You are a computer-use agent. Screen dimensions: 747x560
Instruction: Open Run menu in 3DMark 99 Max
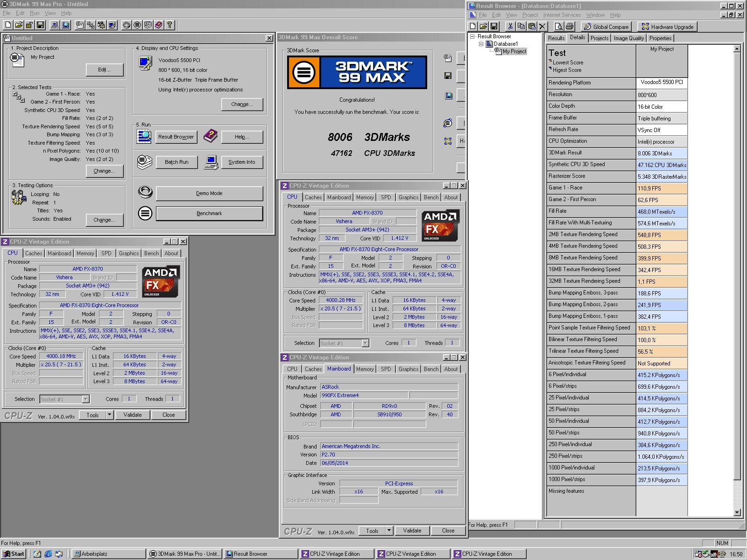[35, 13]
